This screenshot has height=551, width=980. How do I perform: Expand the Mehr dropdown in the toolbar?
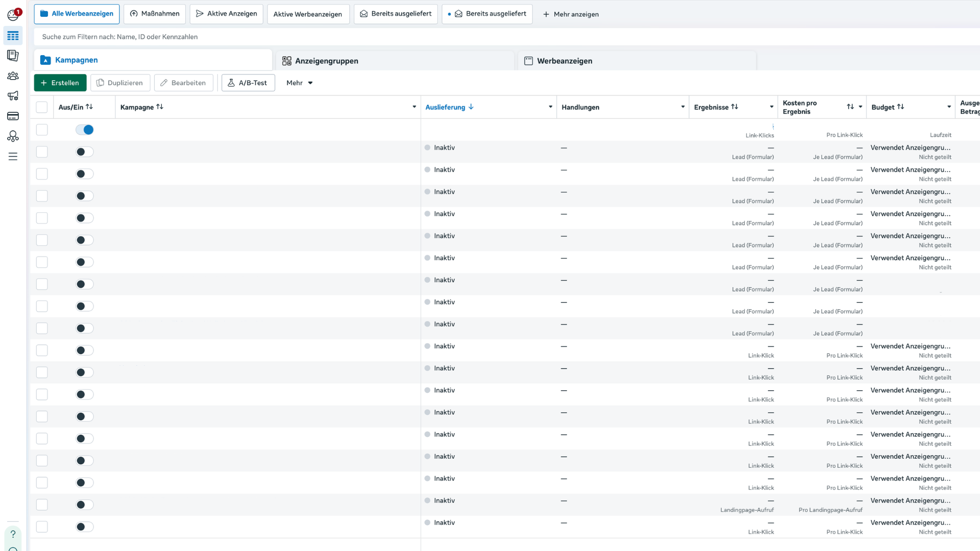300,83
